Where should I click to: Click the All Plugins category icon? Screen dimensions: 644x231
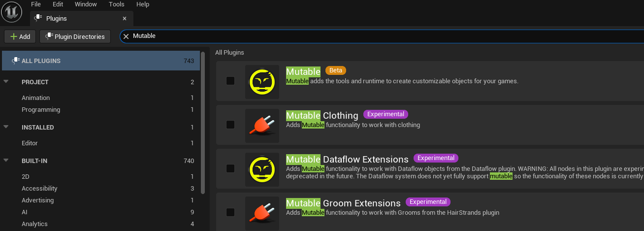click(x=15, y=61)
